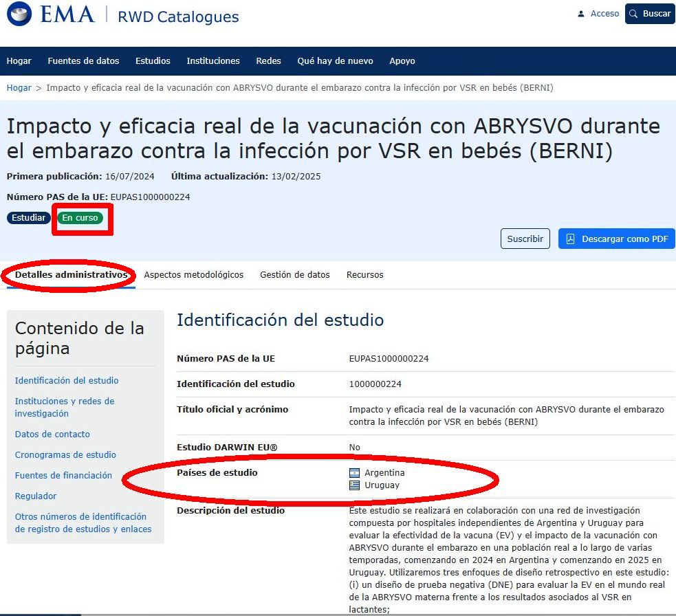The height and width of the screenshot is (616, 676).
Task: Switch to Aspectos metodológicos tab
Action: coord(193,274)
